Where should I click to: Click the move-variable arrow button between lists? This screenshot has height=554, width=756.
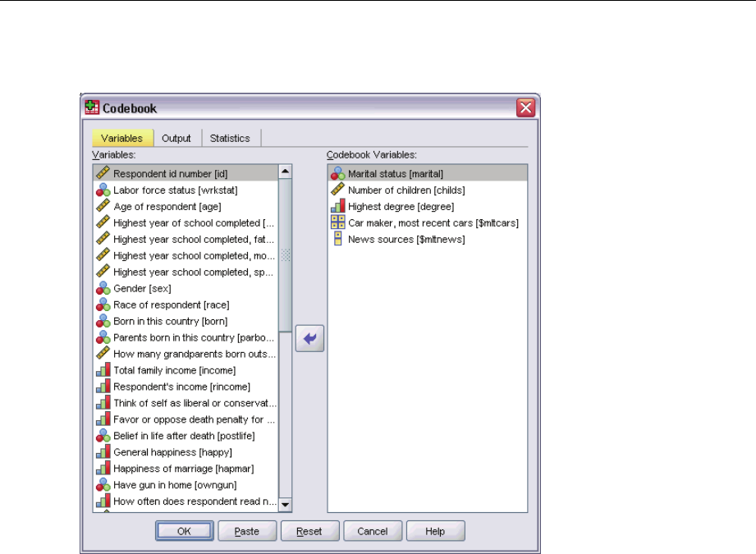pyautogui.click(x=309, y=338)
